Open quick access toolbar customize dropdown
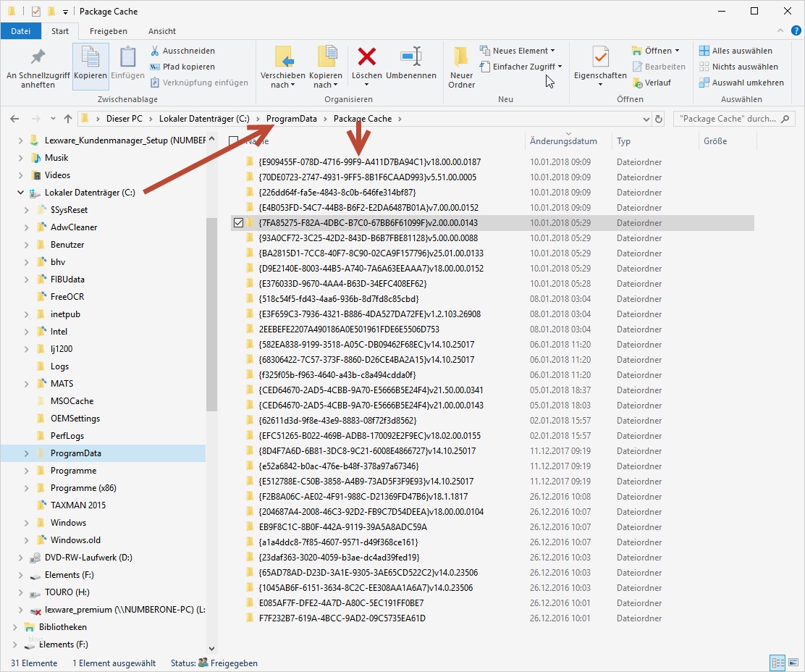This screenshot has height=672, width=805. point(65,12)
